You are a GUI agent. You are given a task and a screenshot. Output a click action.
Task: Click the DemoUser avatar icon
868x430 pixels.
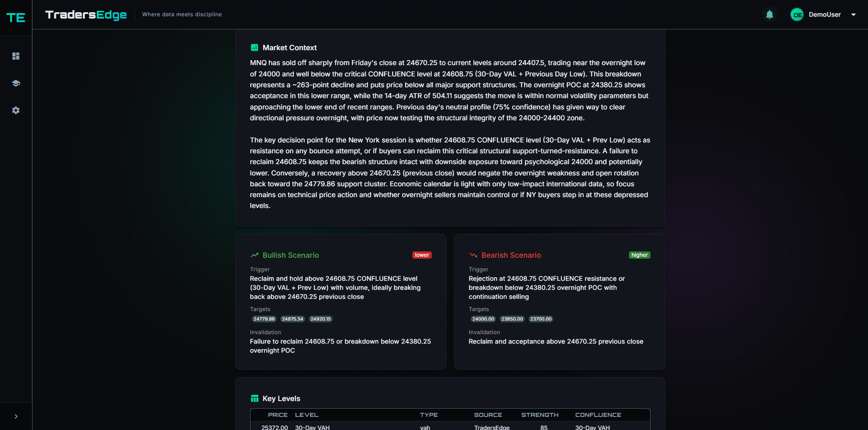pos(797,14)
